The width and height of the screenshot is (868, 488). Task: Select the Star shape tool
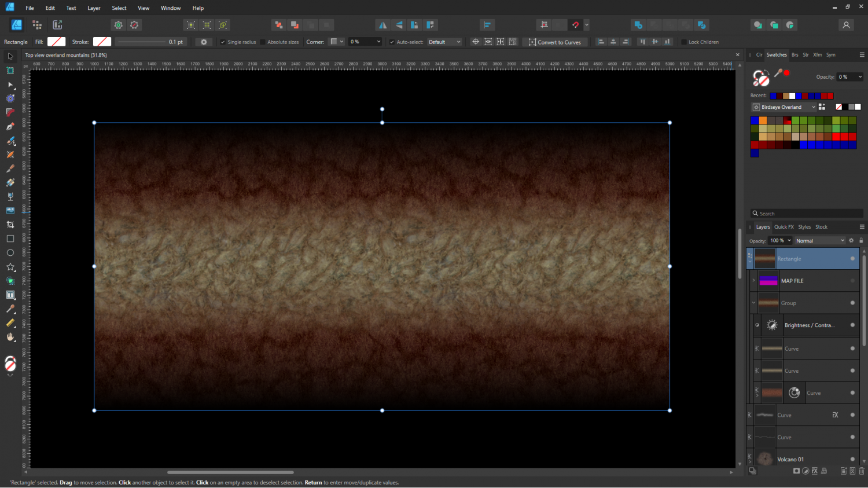(x=10, y=267)
